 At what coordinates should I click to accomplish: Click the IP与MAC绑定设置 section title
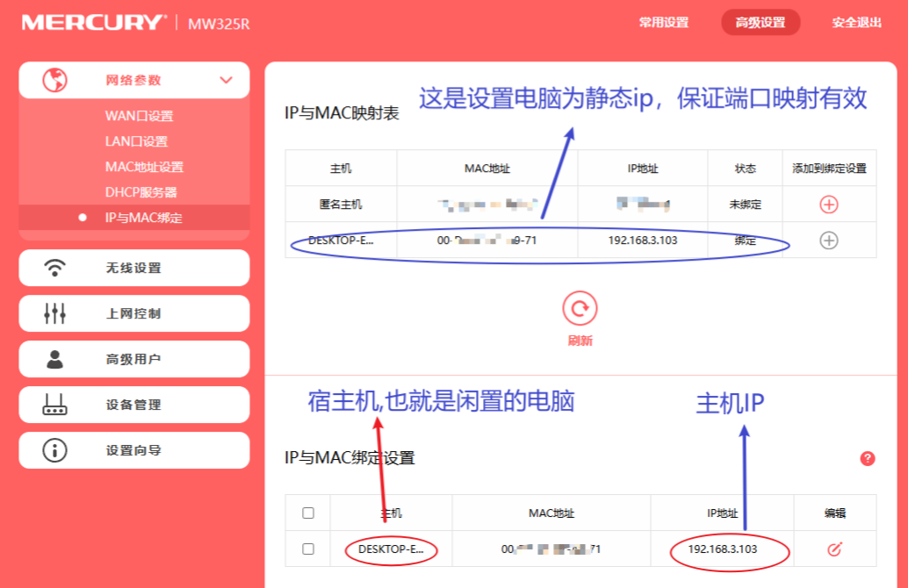click(x=350, y=458)
